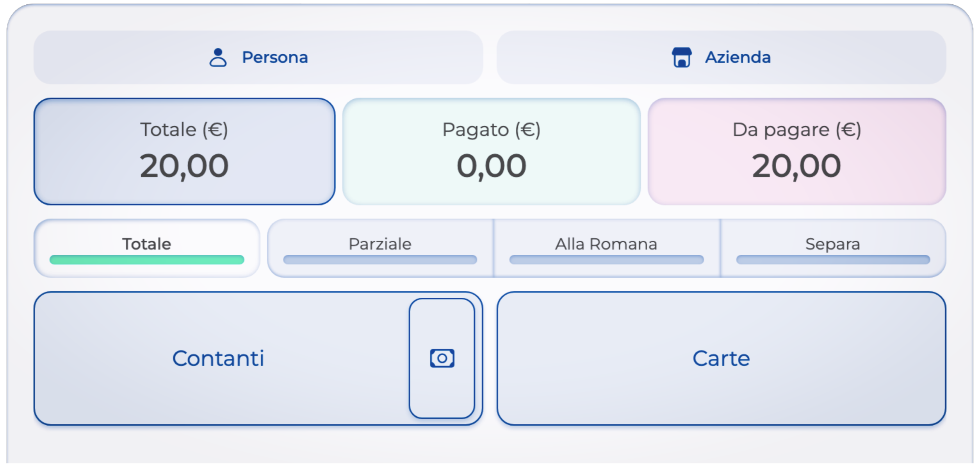Click the green bar under Totale
The image size is (980, 469).
point(147,260)
